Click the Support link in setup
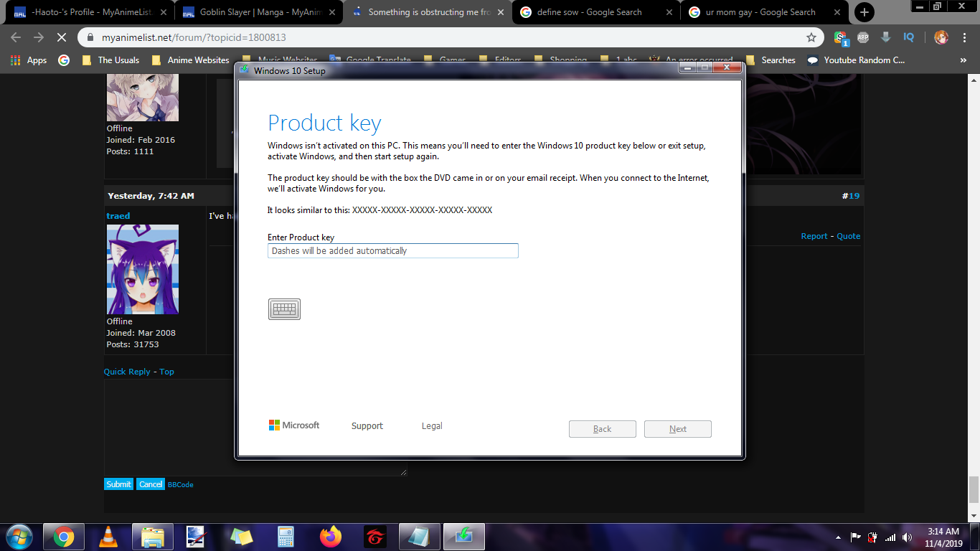 [367, 426]
